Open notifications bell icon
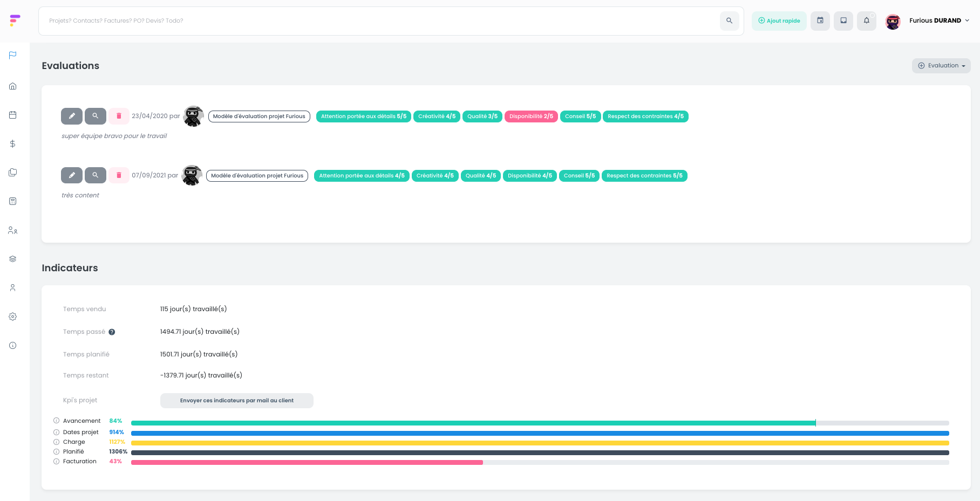 point(867,20)
